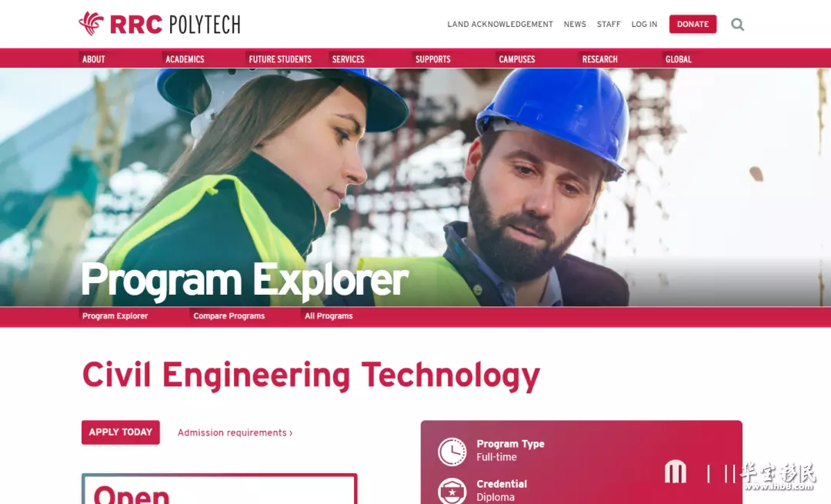Click the RRC Polytech logo
Viewport: 831px width, 504px height.
(159, 24)
